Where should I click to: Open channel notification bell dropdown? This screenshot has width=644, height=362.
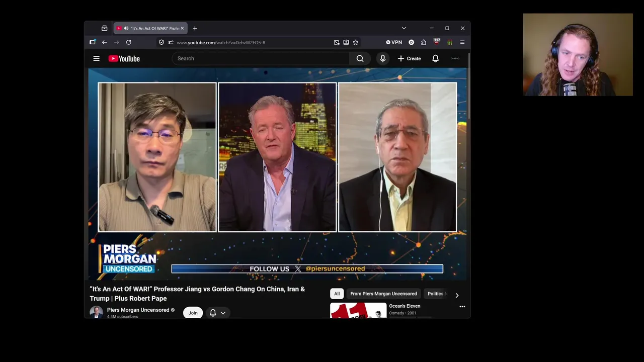tap(217, 313)
